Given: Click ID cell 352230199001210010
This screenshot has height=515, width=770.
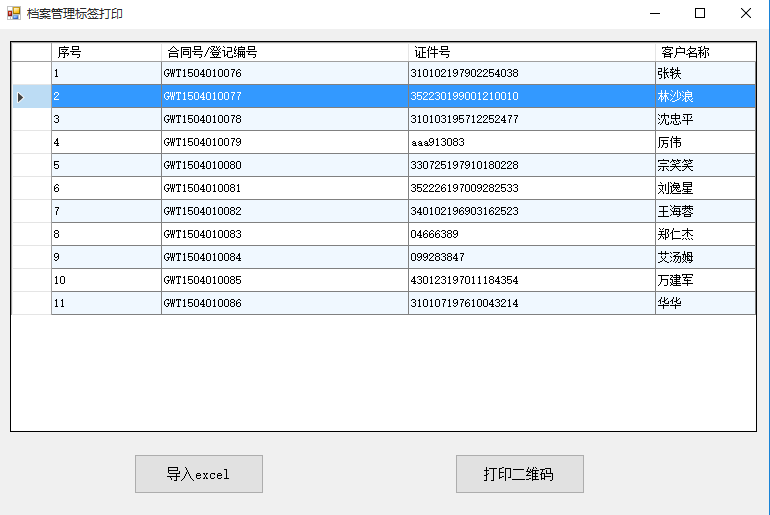Looking at the screenshot, I should coord(532,96).
